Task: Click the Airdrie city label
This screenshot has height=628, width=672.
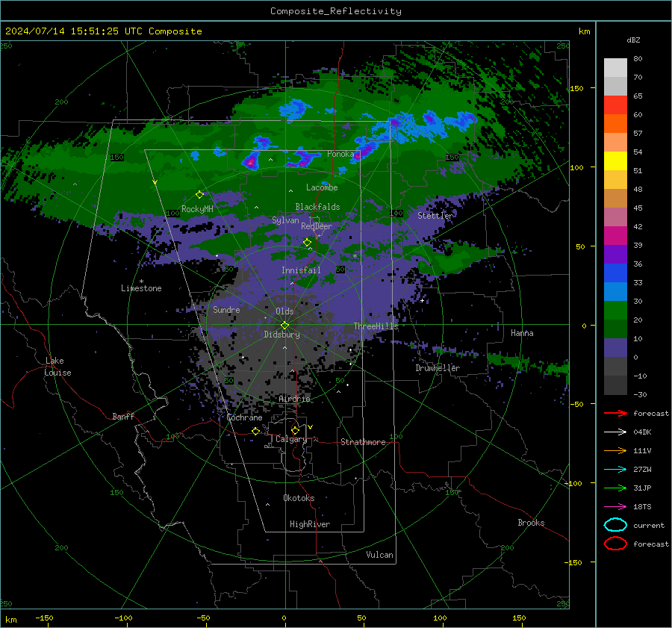Action: coord(294,399)
